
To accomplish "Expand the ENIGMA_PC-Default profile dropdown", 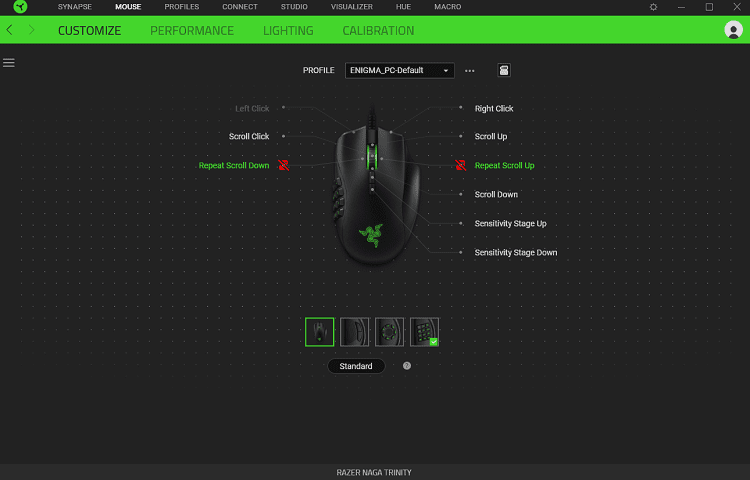I will (399, 70).
